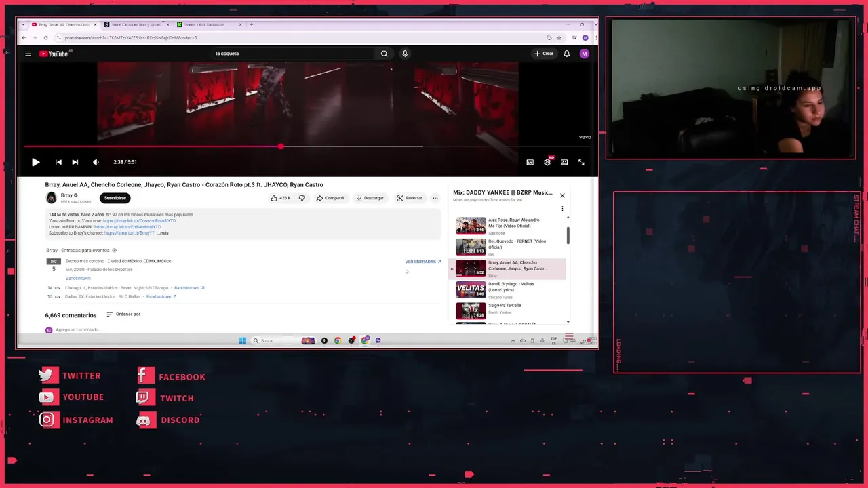This screenshot has height=488, width=868.
Task: Open the video player settings gear
Action: [547, 162]
